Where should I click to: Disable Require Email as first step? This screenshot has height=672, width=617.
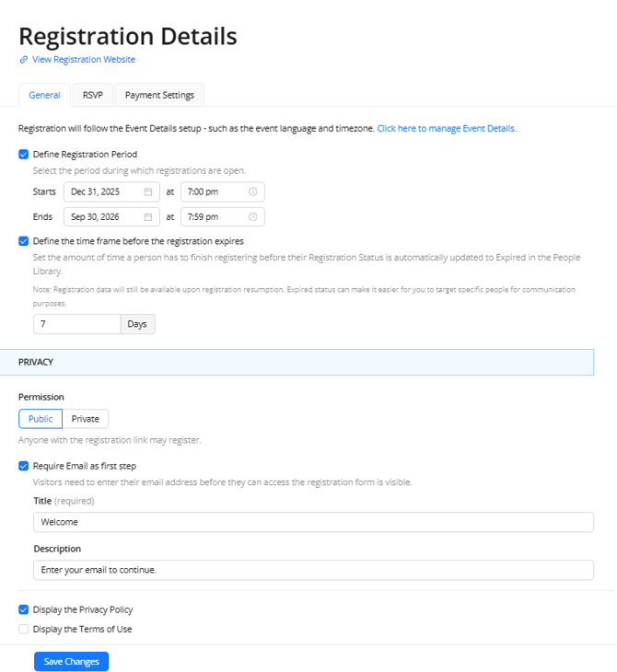[x=24, y=466]
